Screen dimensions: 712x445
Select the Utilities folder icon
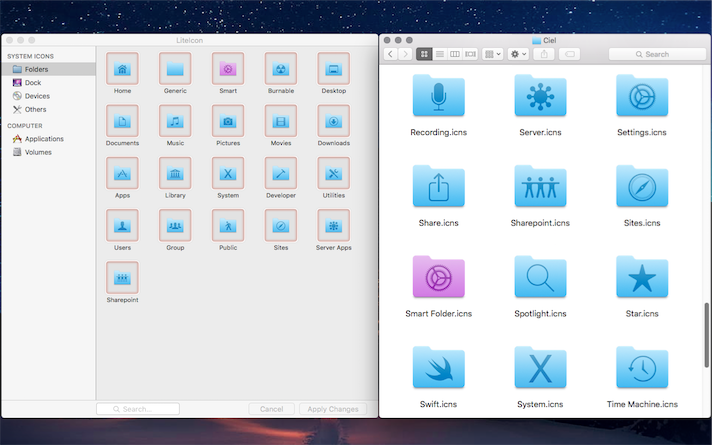click(334, 173)
